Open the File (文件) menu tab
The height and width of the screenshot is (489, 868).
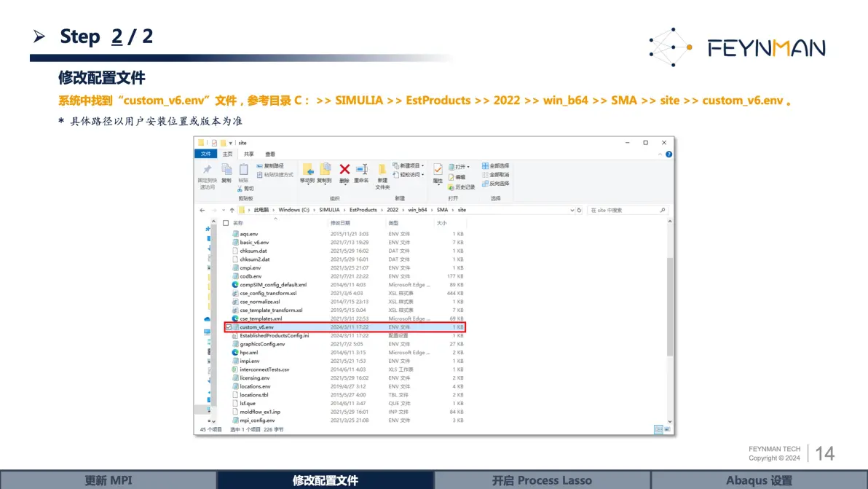pyautogui.click(x=206, y=154)
